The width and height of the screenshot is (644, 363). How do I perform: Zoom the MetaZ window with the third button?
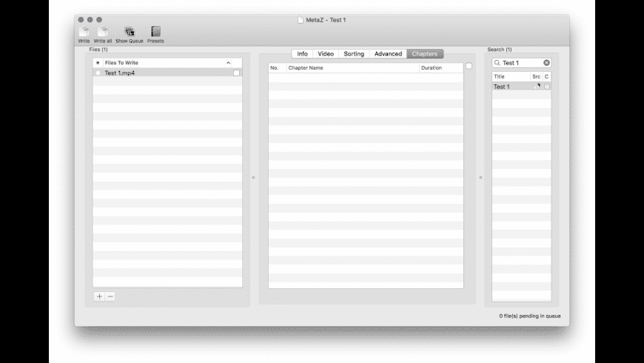pos(99,20)
